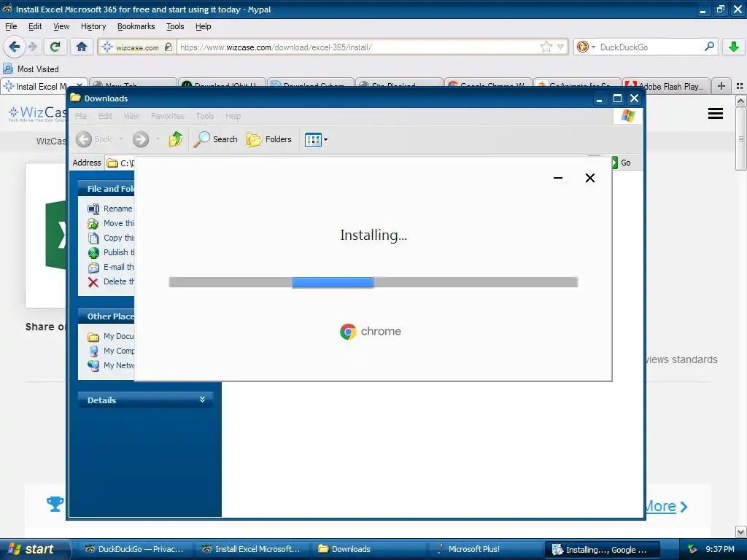The height and width of the screenshot is (560, 747).
Task: Close the Chrome installer dialog
Action: pyautogui.click(x=589, y=178)
